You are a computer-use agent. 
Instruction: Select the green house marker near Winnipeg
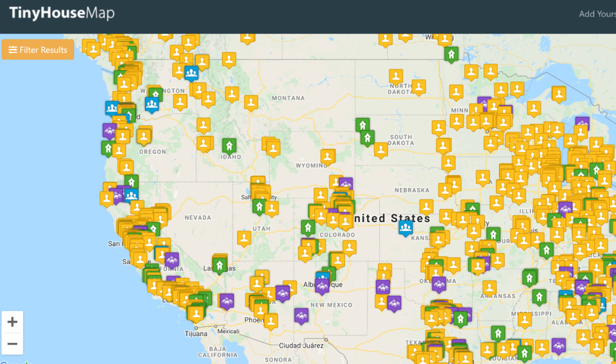tap(451, 54)
